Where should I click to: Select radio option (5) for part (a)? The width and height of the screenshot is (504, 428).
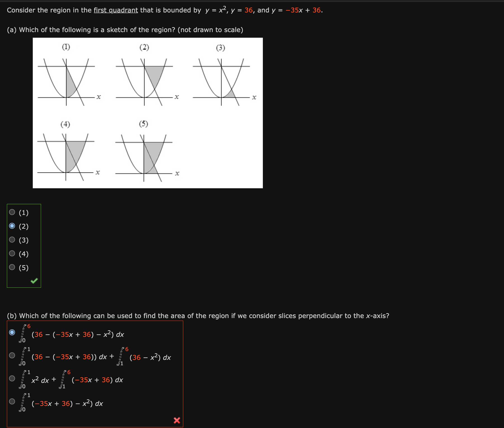[12, 267]
